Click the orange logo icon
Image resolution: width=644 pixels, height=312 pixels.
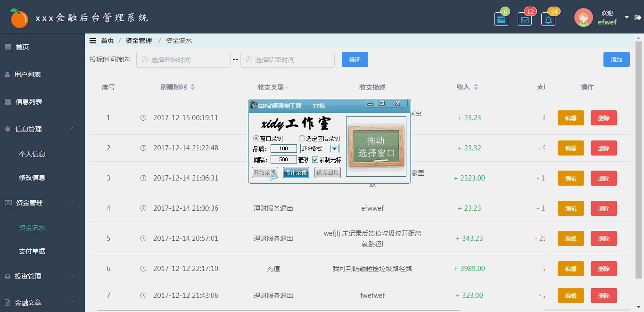pyautogui.click(x=19, y=18)
